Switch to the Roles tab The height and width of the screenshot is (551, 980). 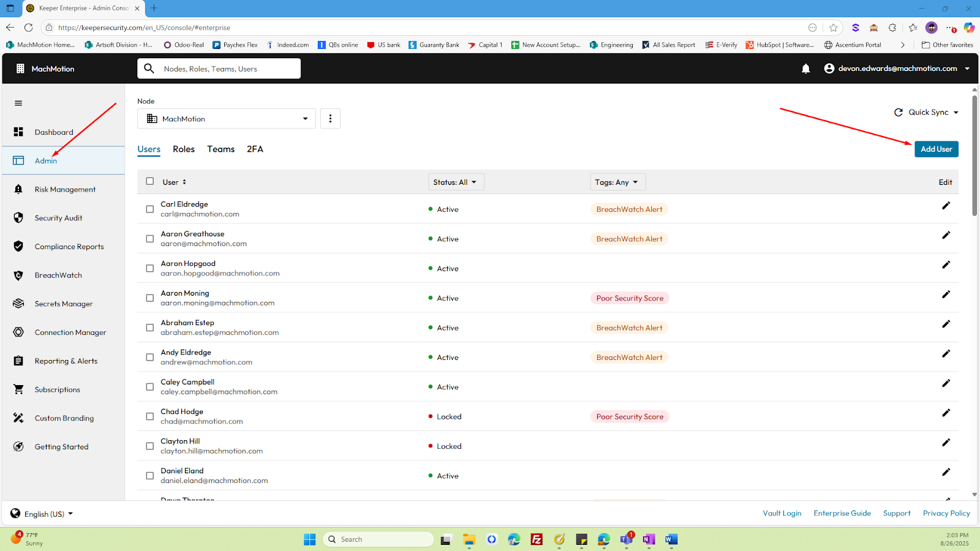[x=184, y=149]
